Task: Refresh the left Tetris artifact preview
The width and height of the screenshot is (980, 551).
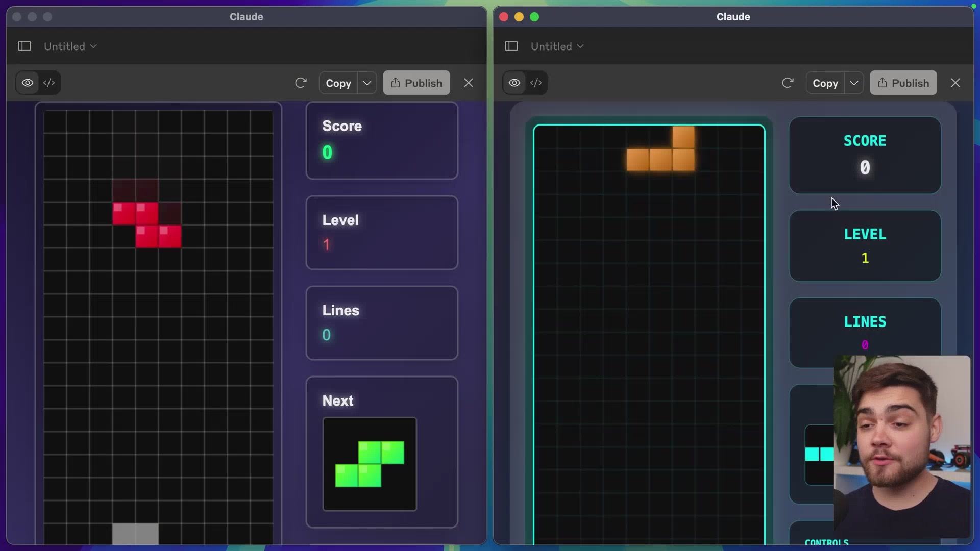Action: click(301, 83)
